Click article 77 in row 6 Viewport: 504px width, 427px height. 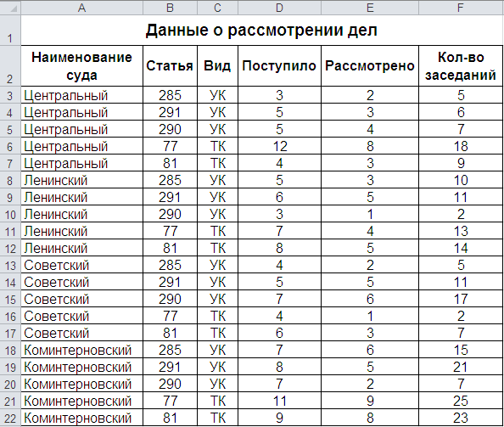click(170, 146)
